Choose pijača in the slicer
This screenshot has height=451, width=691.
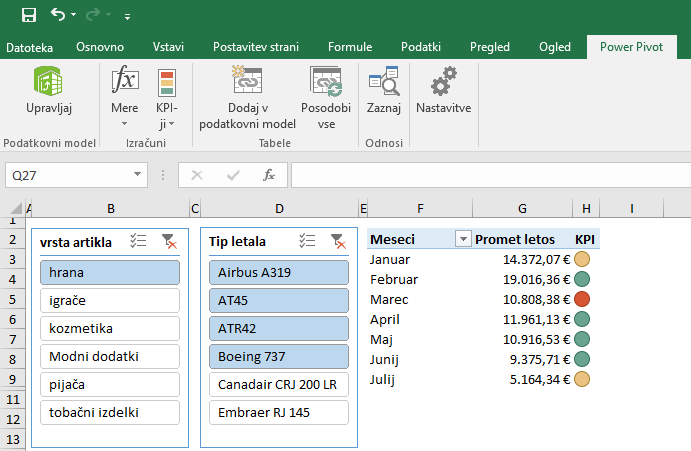[110, 384]
